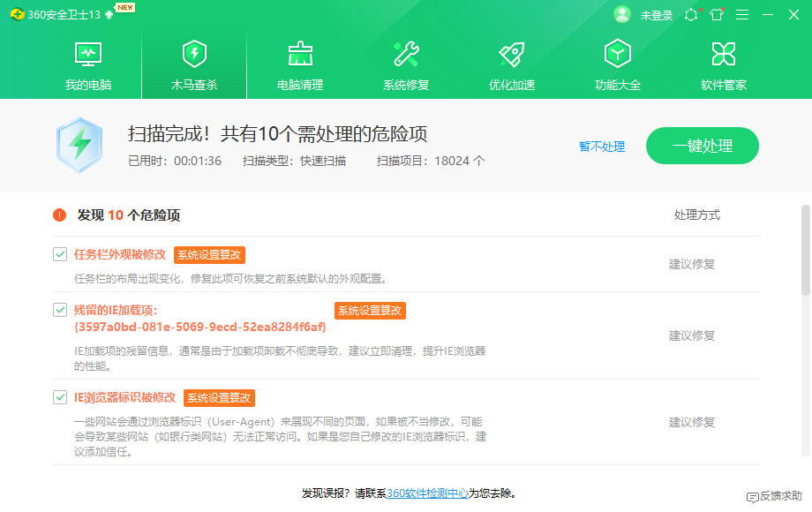Uncheck 任务栏外观被修改 checkbox

[x=60, y=254]
